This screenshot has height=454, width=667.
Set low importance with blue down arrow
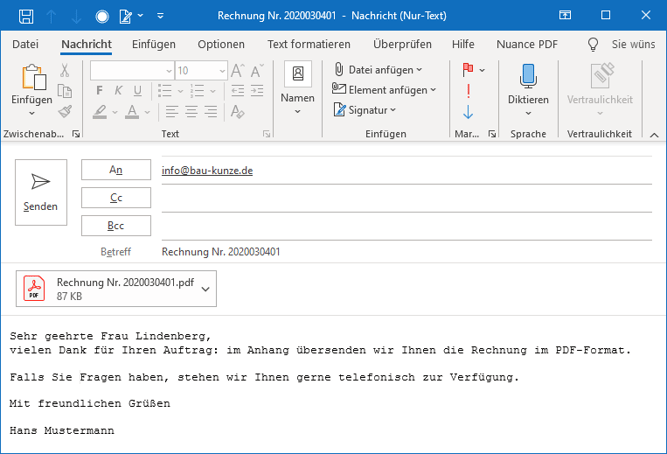(x=468, y=111)
